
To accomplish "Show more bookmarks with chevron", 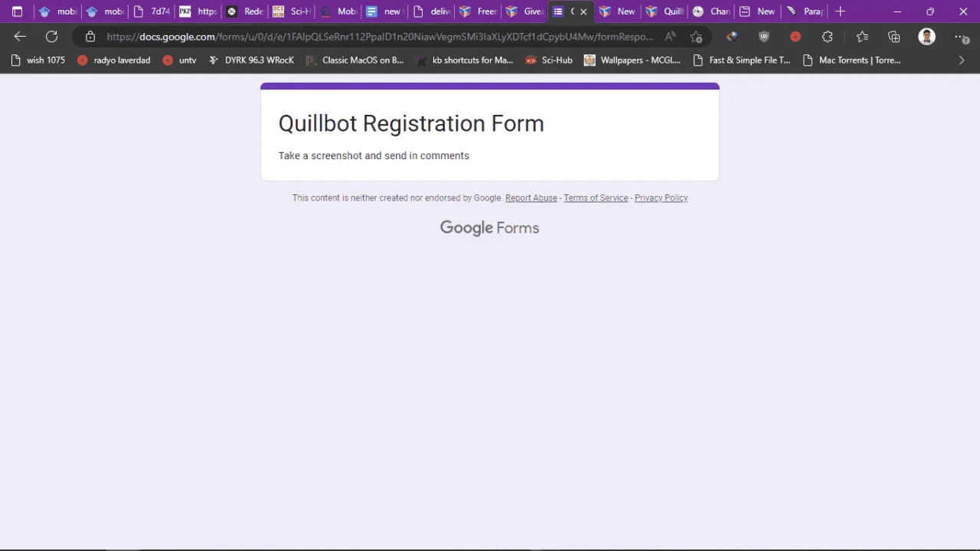I will point(962,60).
